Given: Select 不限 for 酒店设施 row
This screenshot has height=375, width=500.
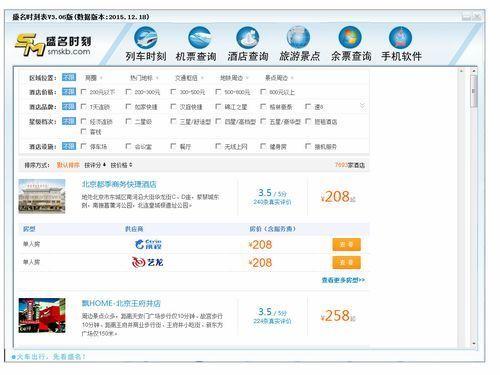Looking at the screenshot, I should tap(69, 146).
